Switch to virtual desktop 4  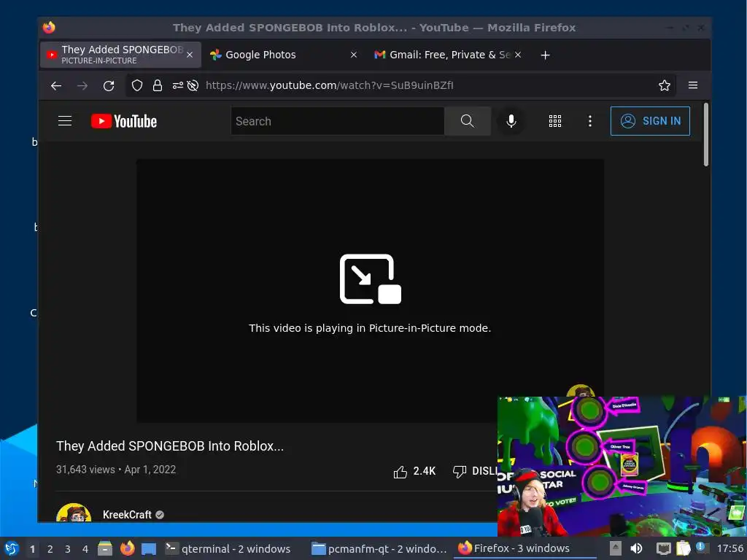[85, 549]
